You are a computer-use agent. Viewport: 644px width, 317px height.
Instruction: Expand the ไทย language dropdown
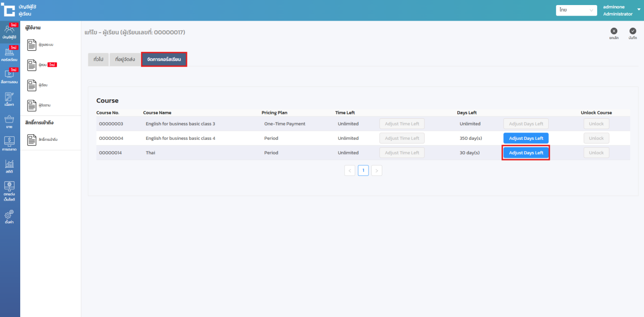[x=576, y=10]
